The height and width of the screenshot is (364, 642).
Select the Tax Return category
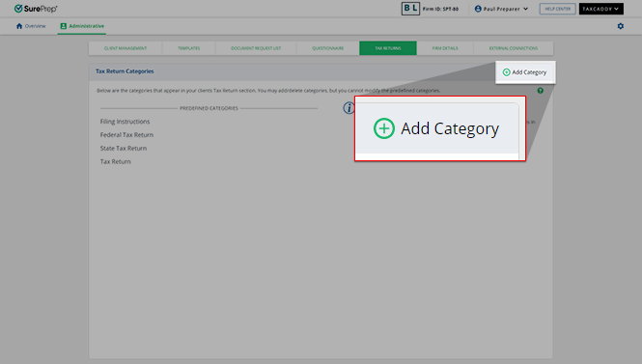[x=116, y=162]
